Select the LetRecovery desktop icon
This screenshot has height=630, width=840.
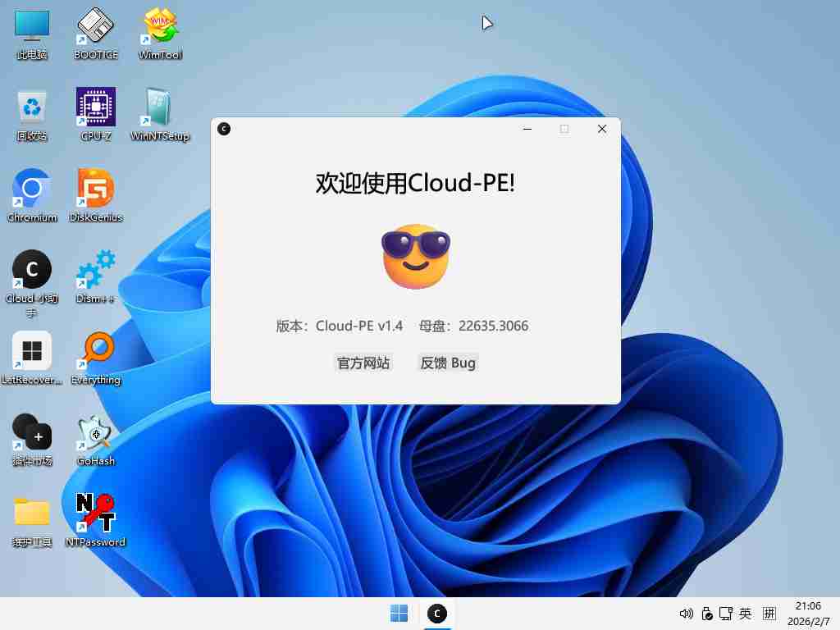pyautogui.click(x=32, y=352)
